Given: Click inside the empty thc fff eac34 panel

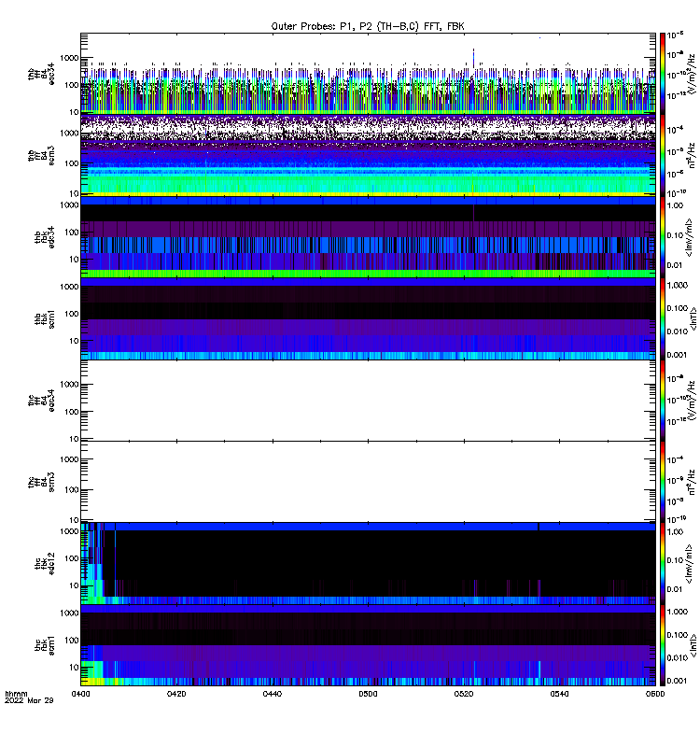Looking at the screenshot, I should click(368, 401).
